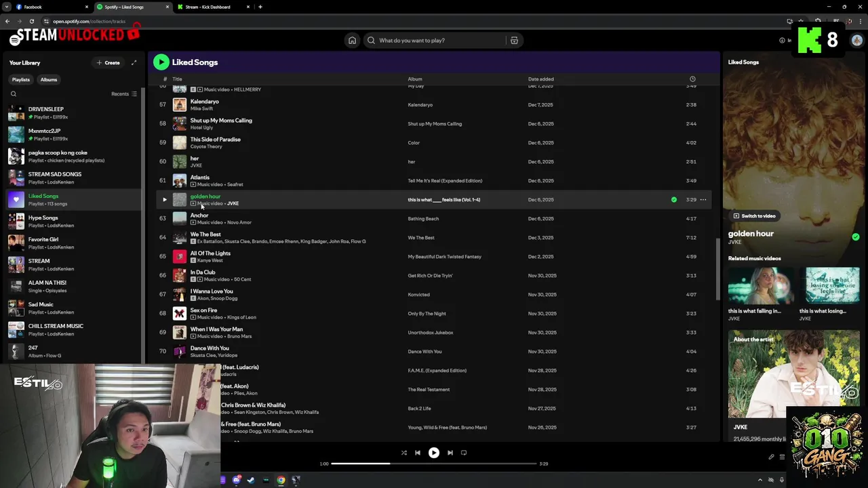Open the account profile avatar menu

click(x=856, y=41)
